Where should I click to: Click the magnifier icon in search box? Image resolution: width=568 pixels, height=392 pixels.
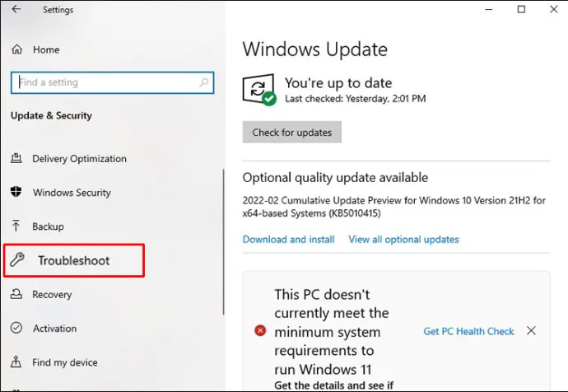(204, 82)
